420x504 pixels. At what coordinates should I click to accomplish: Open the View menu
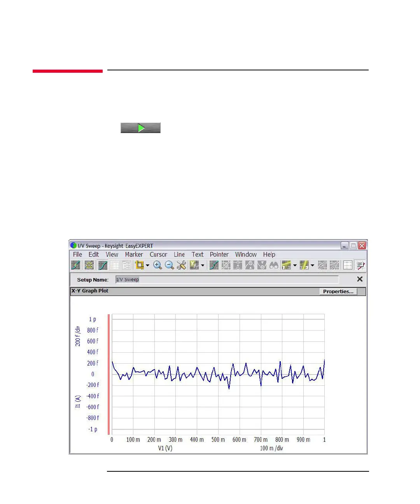(112, 254)
